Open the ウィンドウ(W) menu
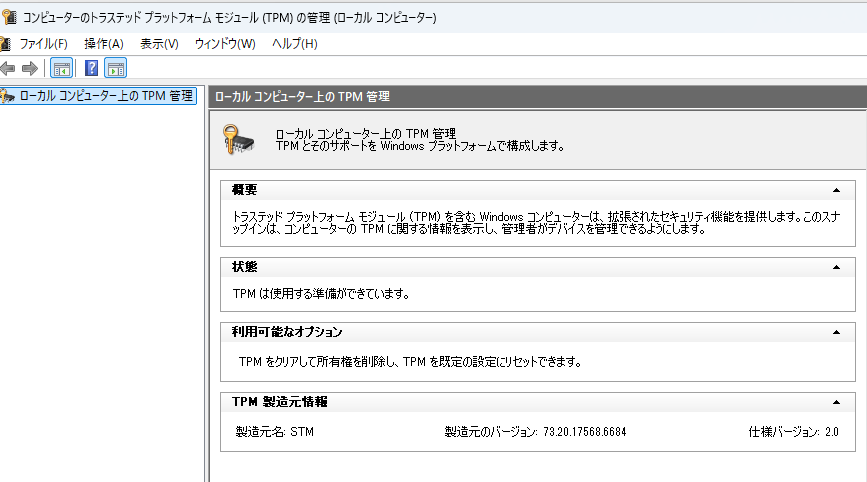 tap(225, 44)
